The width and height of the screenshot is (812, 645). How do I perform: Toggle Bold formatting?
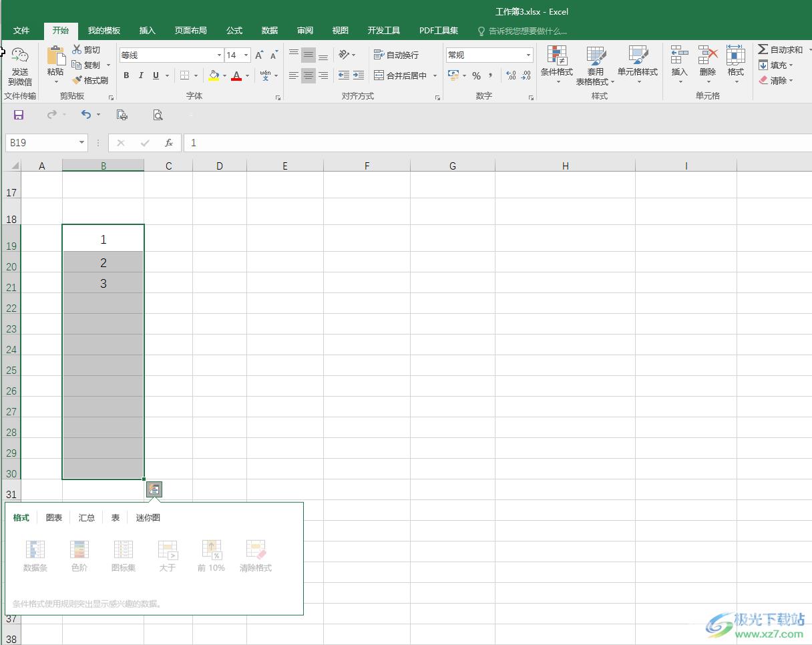point(126,75)
